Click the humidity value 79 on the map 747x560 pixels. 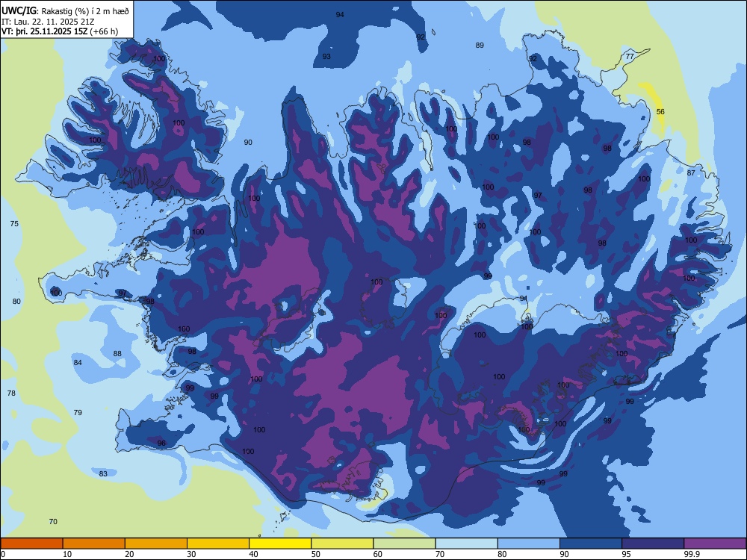click(78, 412)
